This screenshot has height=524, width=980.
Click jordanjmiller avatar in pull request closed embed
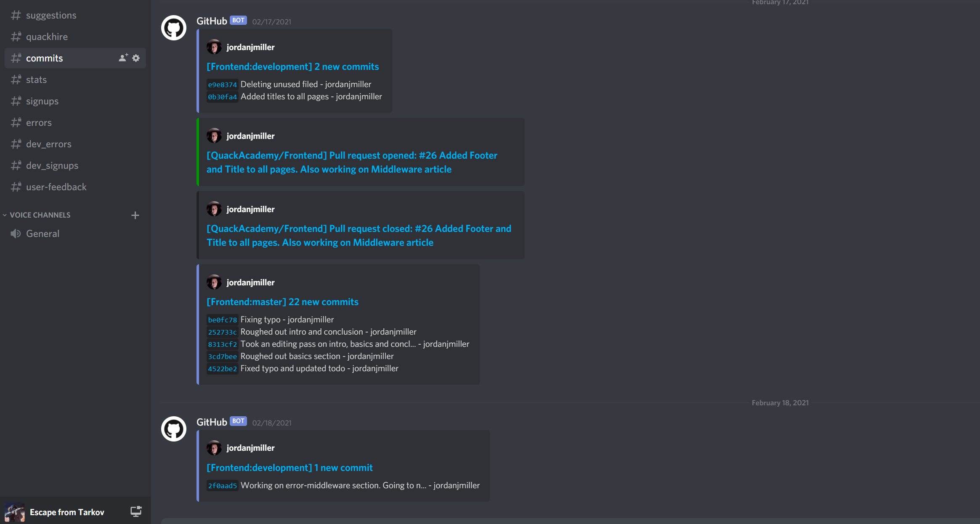click(214, 209)
